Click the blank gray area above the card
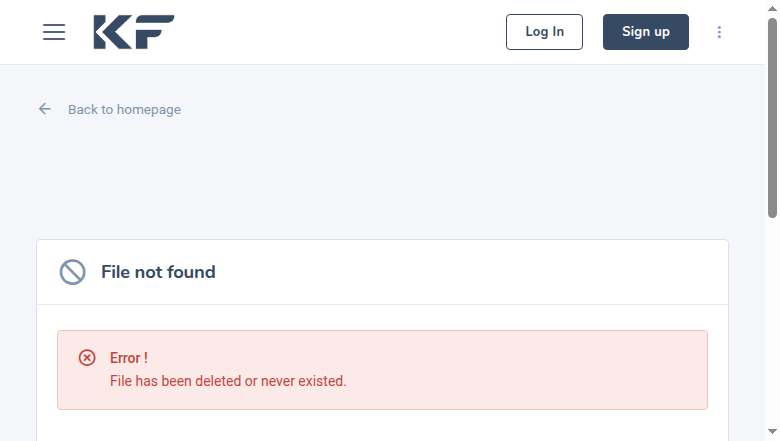The width and height of the screenshot is (780, 441). point(382,179)
